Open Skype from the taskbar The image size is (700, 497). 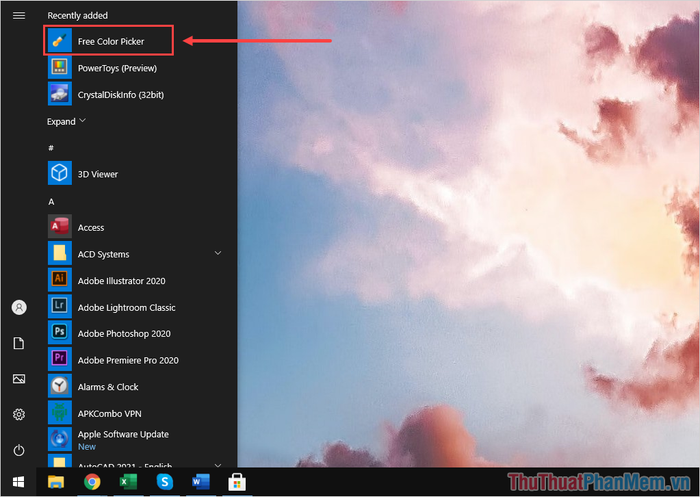165,482
